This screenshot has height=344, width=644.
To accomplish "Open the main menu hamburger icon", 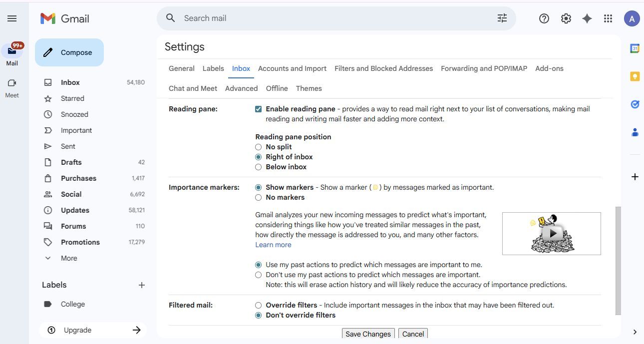I will coord(12,18).
